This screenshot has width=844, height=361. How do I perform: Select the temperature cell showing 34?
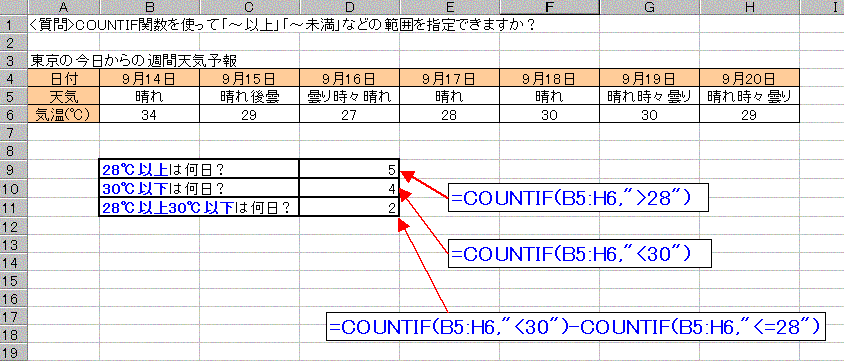tap(149, 114)
